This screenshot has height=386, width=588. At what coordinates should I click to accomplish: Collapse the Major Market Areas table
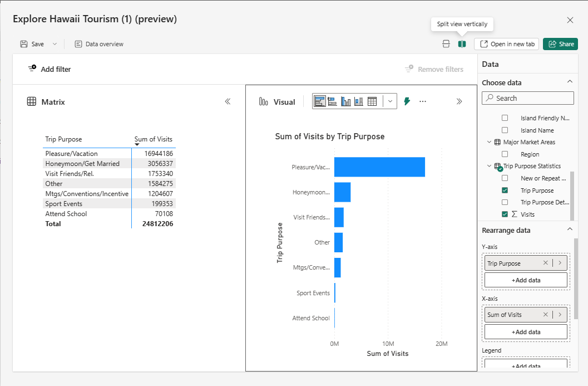point(490,142)
